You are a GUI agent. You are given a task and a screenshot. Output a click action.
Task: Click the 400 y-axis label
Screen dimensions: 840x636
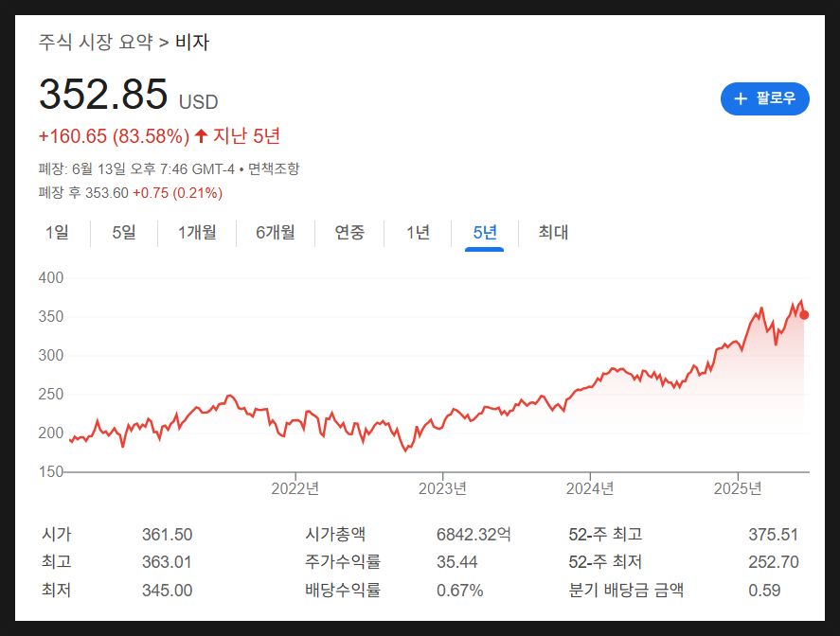point(51,277)
